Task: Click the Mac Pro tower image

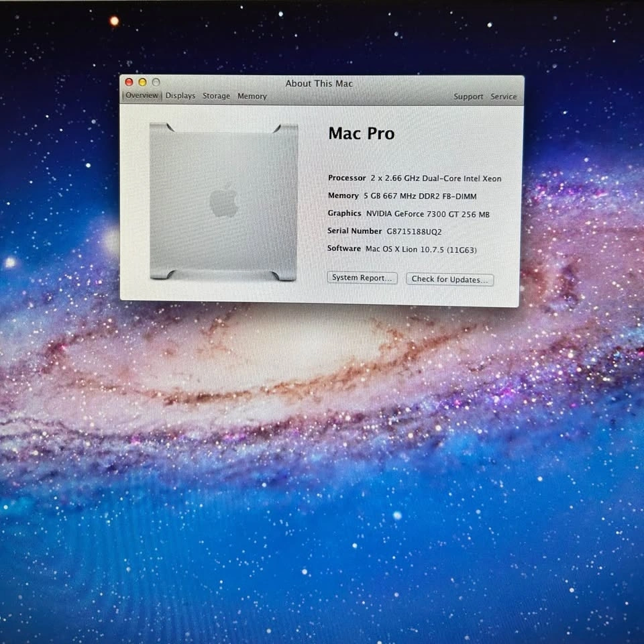Action: click(x=223, y=201)
